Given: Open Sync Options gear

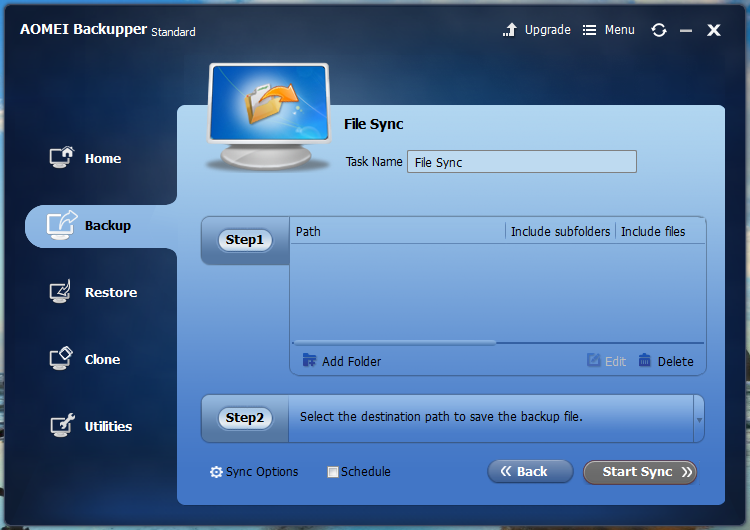Looking at the screenshot, I should [254, 472].
